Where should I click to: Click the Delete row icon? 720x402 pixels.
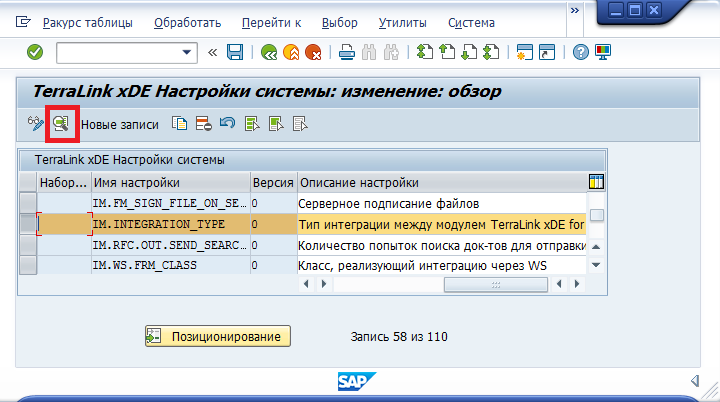click(203, 124)
